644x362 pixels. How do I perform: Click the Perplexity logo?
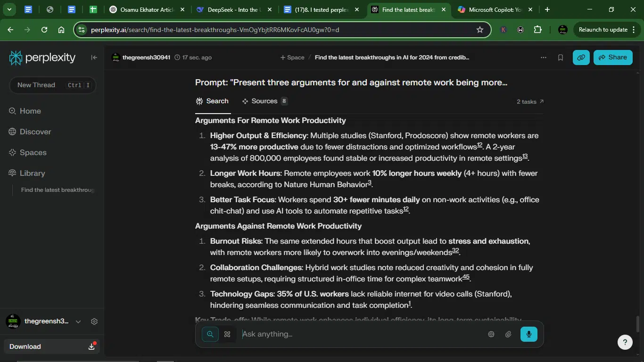tap(42, 58)
